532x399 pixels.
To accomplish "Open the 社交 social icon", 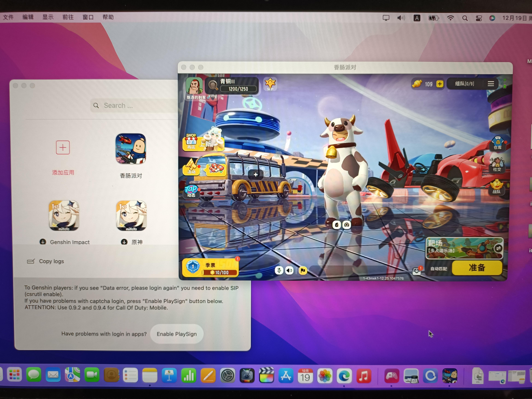I will (497, 165).
